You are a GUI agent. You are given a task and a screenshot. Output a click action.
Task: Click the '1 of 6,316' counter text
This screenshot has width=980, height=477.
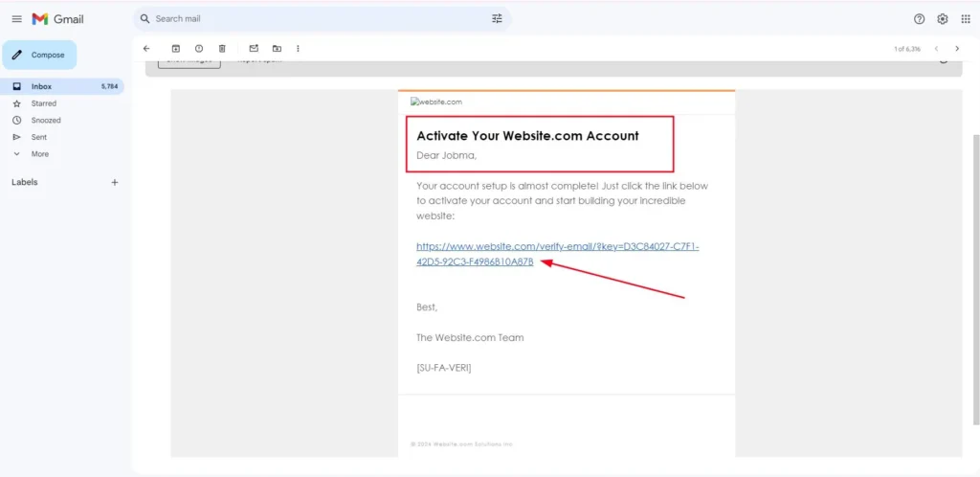pyautogui.click(x=907, y=49)
